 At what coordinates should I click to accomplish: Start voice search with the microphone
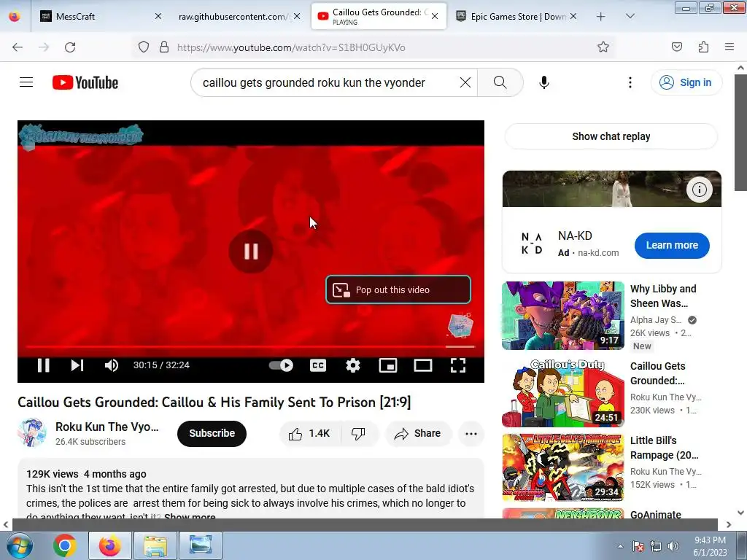tap(544, 82)
